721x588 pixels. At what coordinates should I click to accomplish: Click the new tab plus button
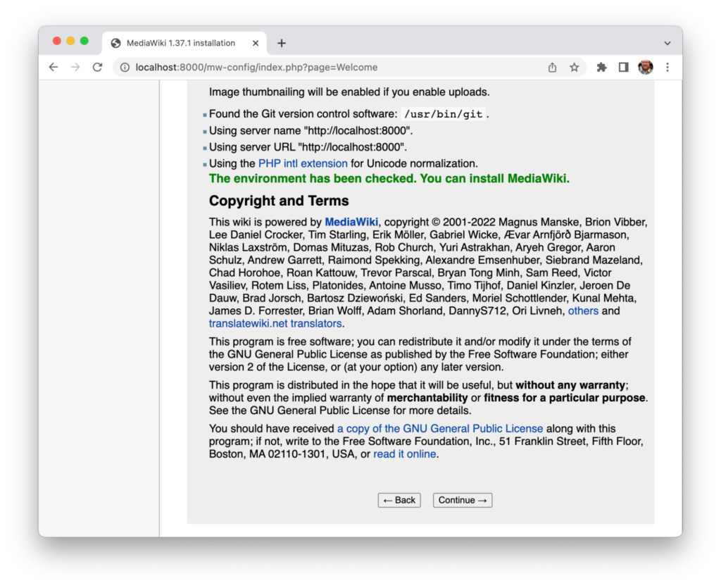coord(281,42)
